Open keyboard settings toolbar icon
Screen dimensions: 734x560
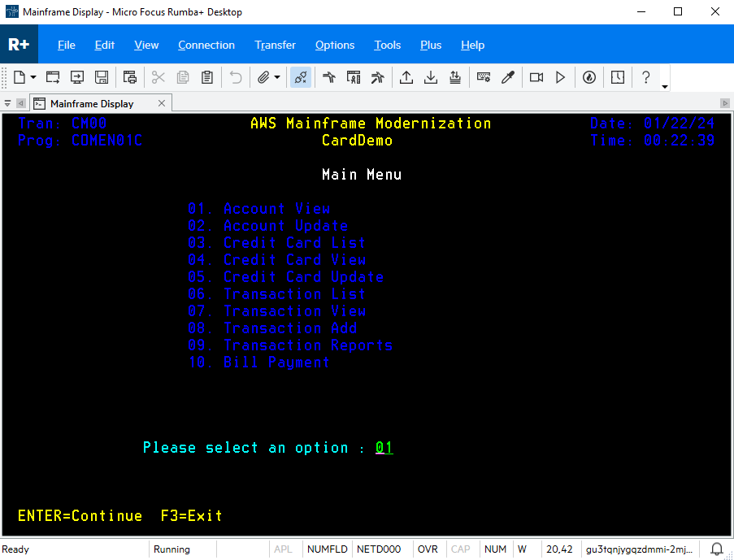click(484, 77)
